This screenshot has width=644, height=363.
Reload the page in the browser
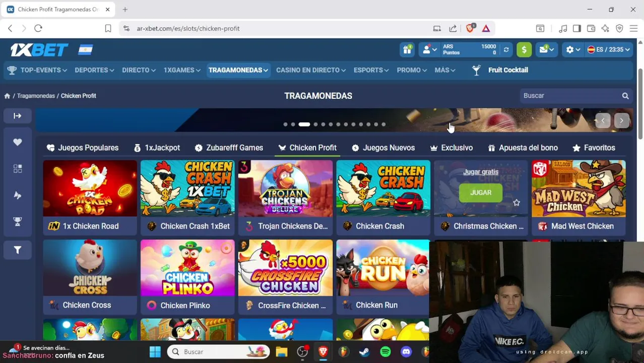pos(38,29)
